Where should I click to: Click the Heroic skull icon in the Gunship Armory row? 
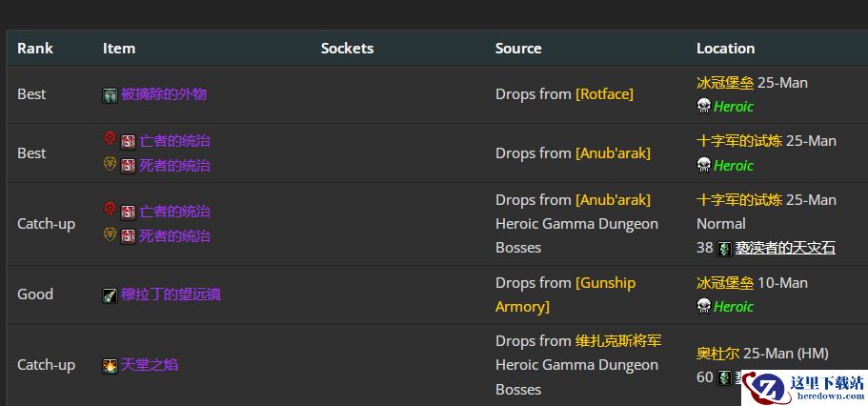tap(704, 306)
